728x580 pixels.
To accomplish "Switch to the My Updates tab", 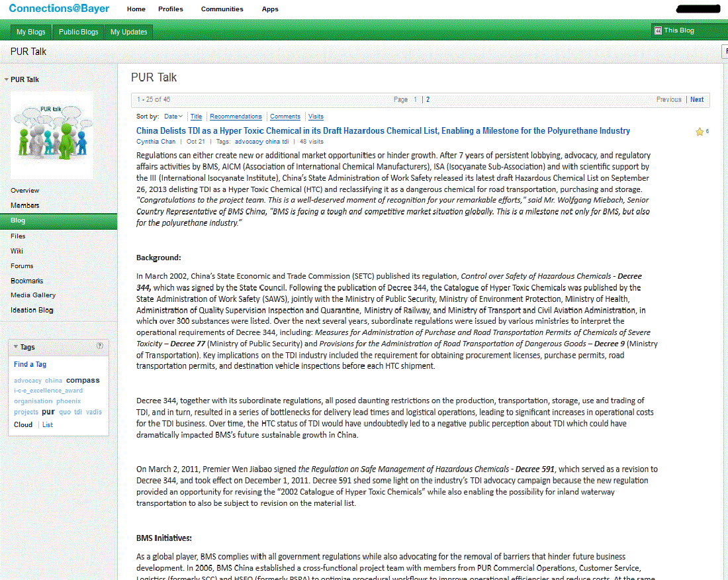I will tap(128, 32).
